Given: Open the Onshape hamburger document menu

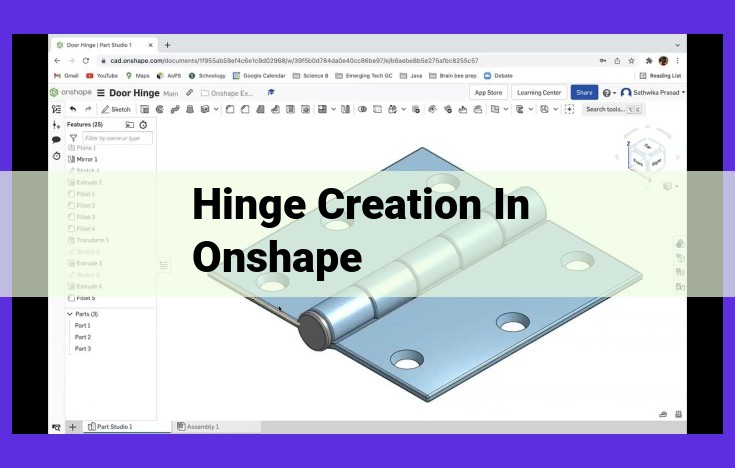Looking at the screenshot, I should pyautogui.click(x=101, y=93).
